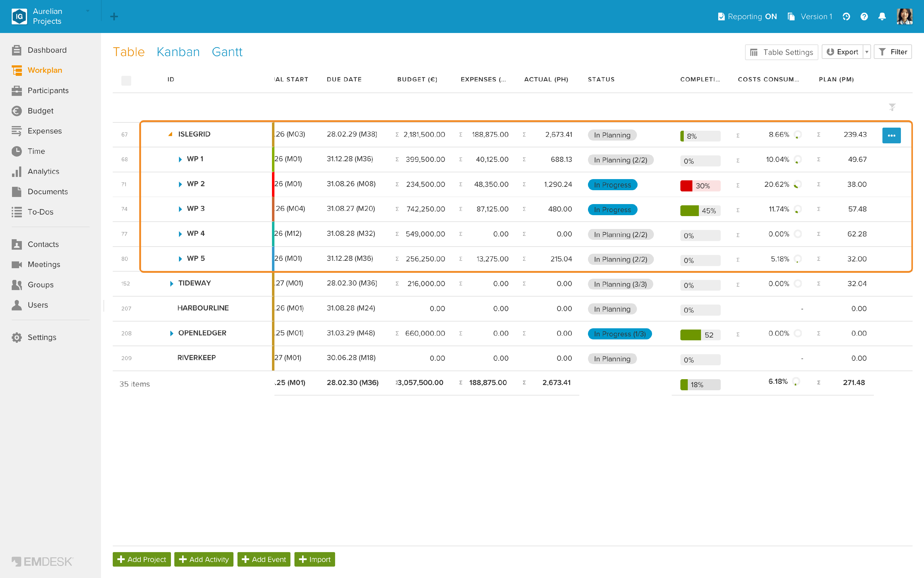This screenshot has width=924, height=578.
Task: Open the help question mark icon
Action: click(x=864, y=16)
